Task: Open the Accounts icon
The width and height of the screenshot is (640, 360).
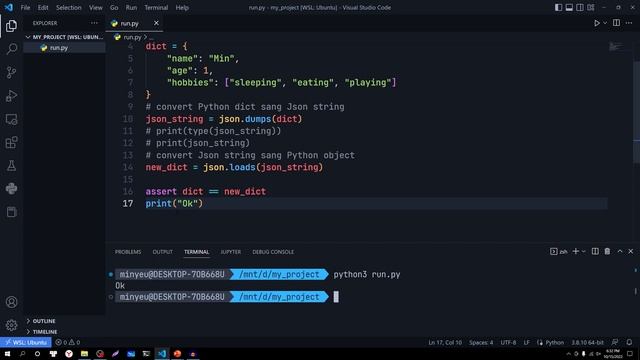Action: (11, 302)
